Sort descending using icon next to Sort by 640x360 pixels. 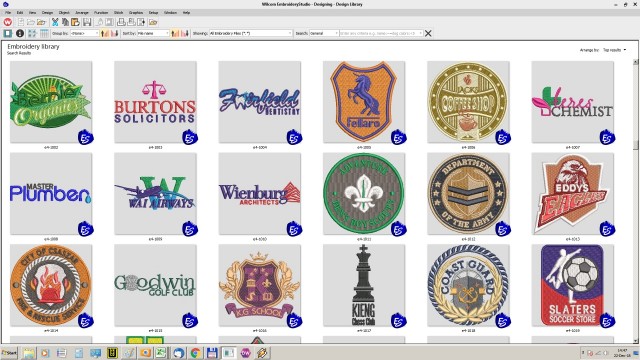pyautogui.click(x=185, y=33)
